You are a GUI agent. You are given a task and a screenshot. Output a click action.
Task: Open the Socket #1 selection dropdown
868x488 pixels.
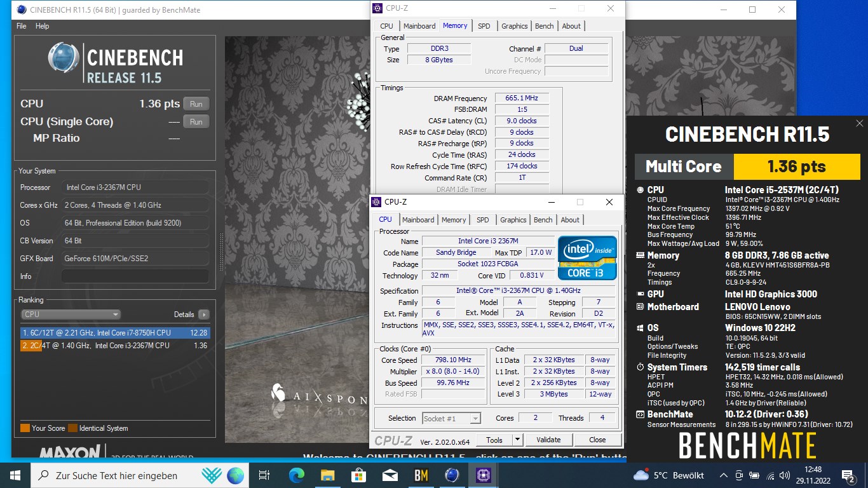point(451,418)
